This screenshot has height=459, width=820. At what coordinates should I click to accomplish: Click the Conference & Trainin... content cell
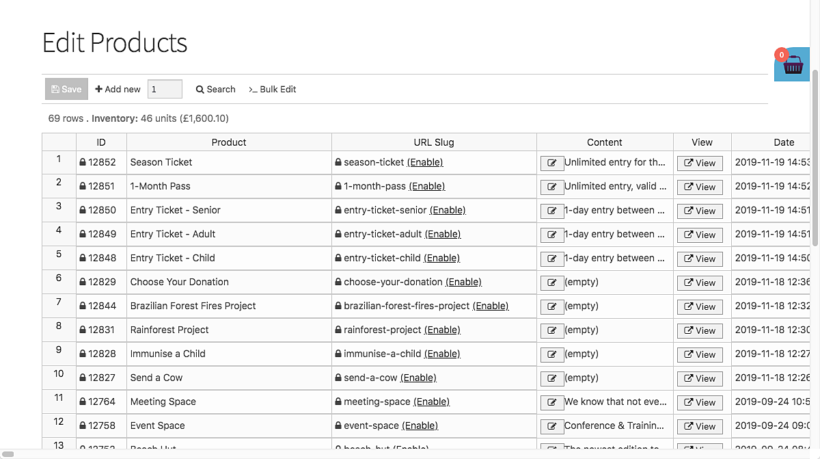click(x=614, y=426)
